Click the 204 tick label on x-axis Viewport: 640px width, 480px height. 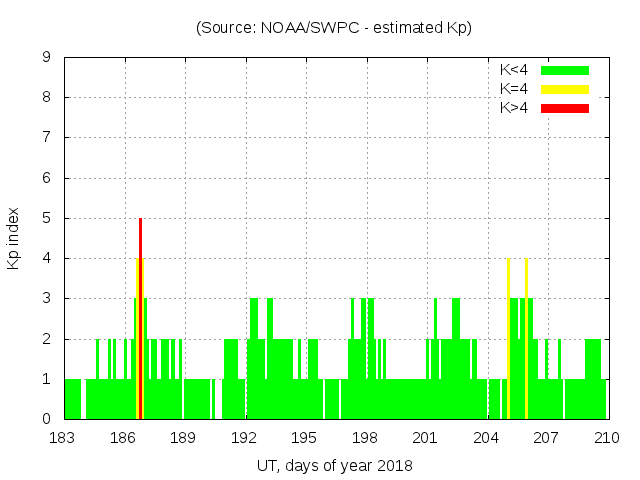pos(487,438)
